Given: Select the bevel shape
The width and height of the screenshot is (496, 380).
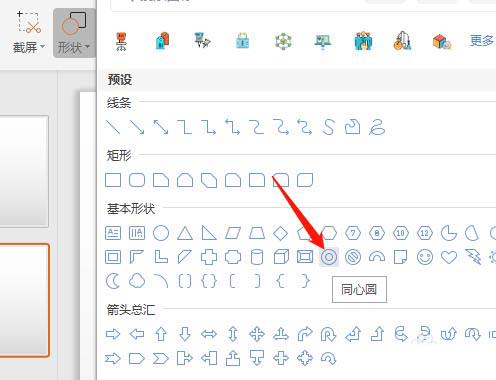Looking at the screenshot, I should 305,257.
